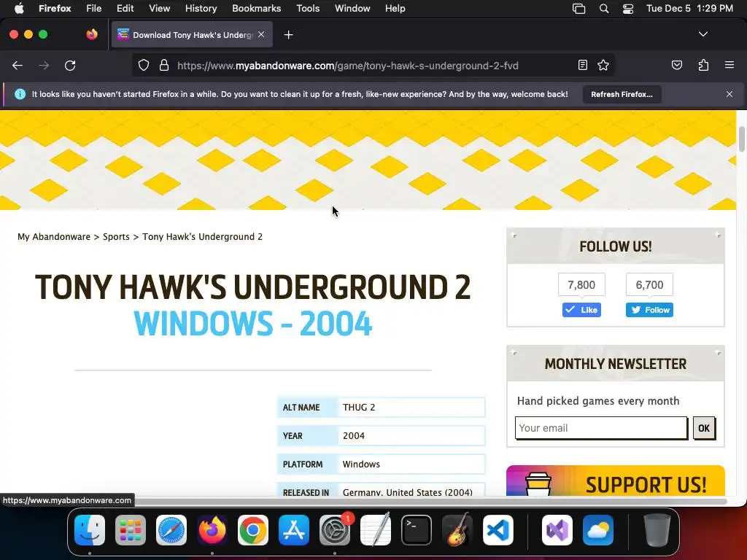Close the Tony Hawk's Underground tab
Screen dimensions: 747x560
click(261, 34)
